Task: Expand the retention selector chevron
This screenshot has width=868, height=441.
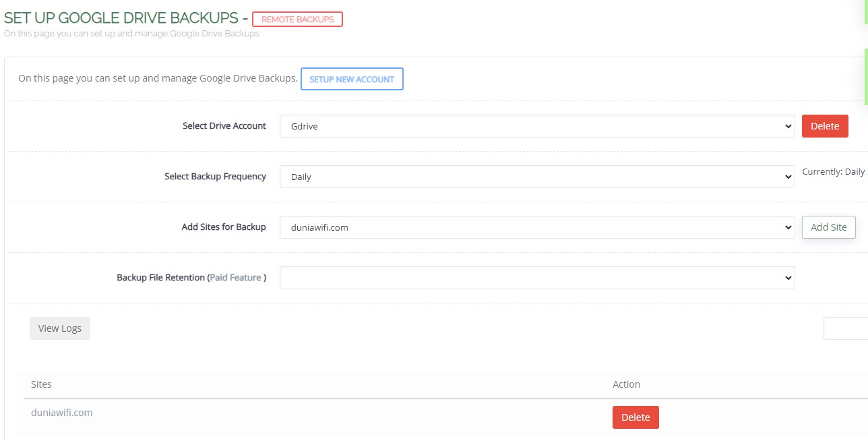Action: (x=787, y=278)
